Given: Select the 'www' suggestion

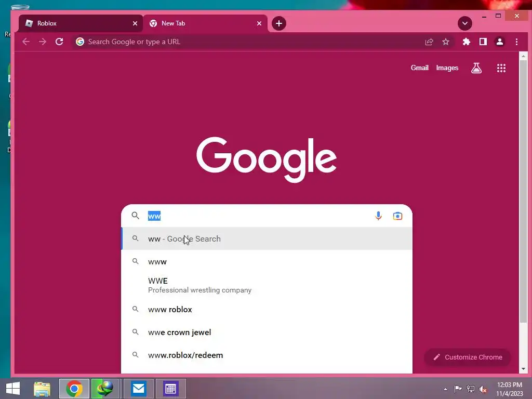Looking at the screenshot, I should 267,262.
